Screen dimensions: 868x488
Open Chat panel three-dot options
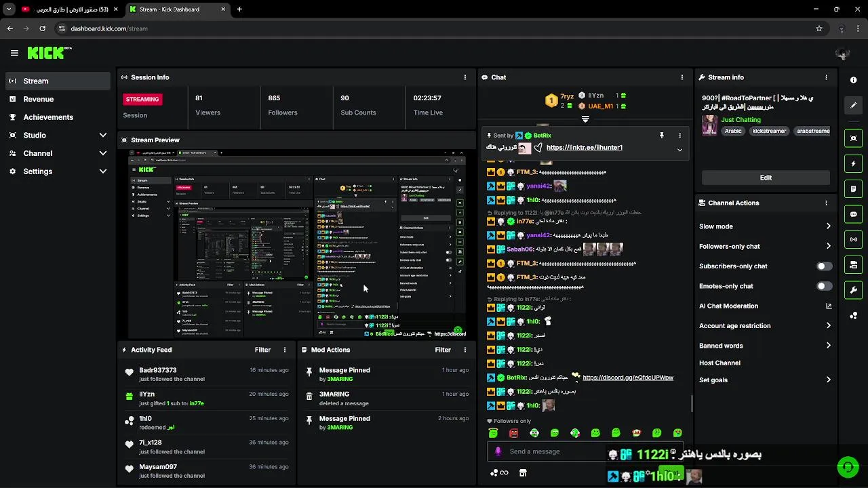(x=682, y=77)
